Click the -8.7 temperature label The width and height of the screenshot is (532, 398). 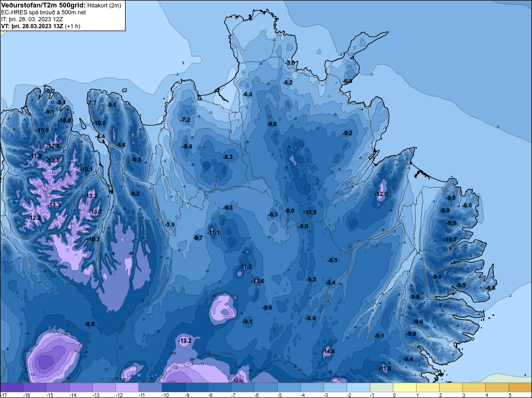[x=198, y=238]
